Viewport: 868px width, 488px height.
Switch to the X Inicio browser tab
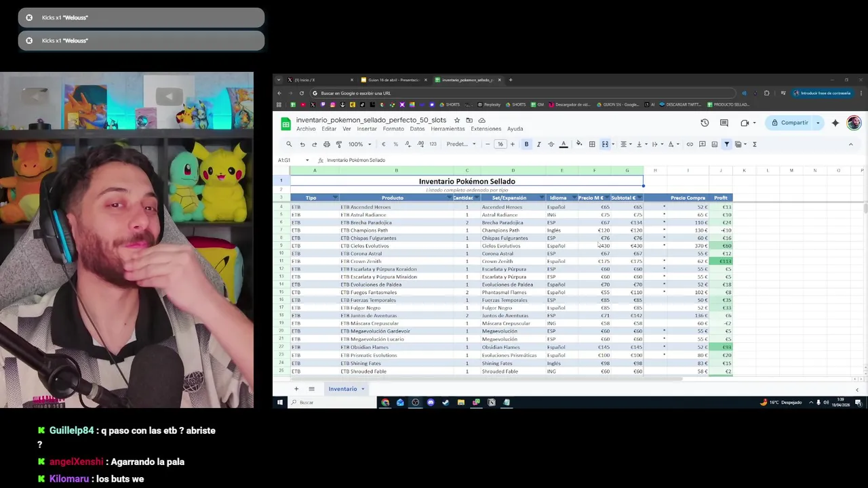(319, 80)
